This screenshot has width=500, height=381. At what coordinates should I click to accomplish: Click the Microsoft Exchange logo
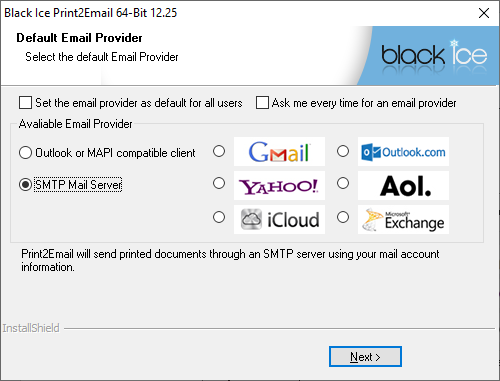click(403, 219)
